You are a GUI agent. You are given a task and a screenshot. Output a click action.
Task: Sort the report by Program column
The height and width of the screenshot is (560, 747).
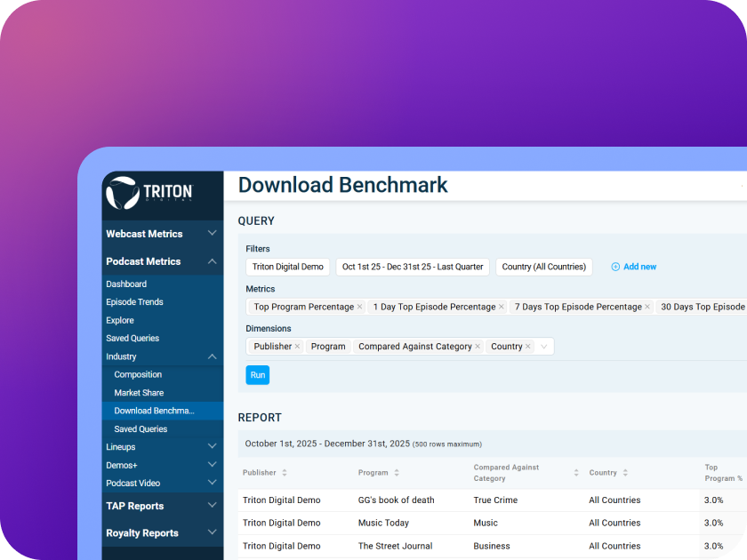[397, 472]
